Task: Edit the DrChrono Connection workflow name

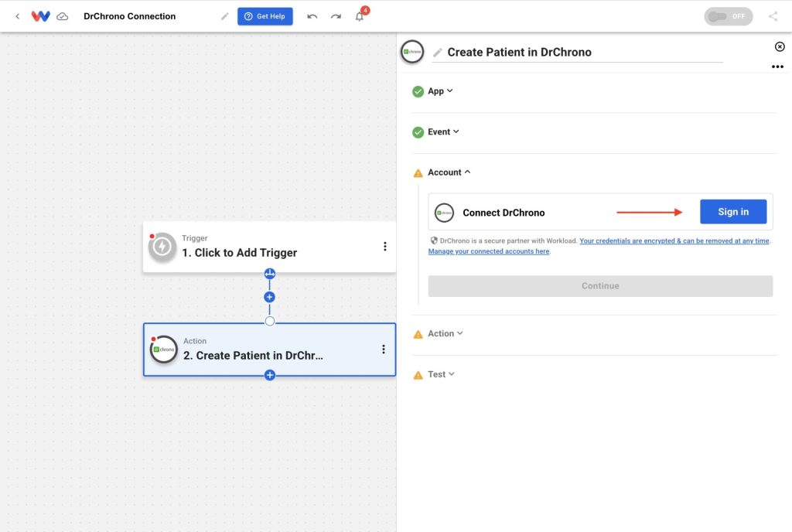Action: (225, 16)
